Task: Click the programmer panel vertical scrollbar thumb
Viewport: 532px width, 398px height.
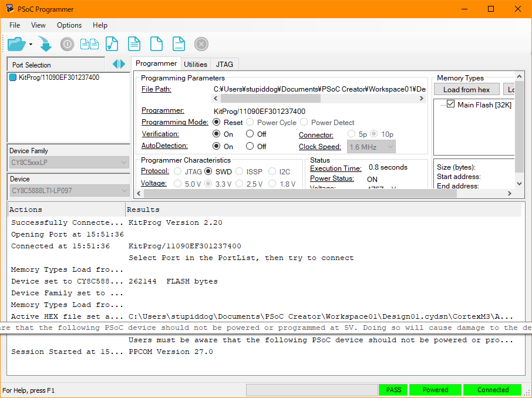Action: (519, 127)
